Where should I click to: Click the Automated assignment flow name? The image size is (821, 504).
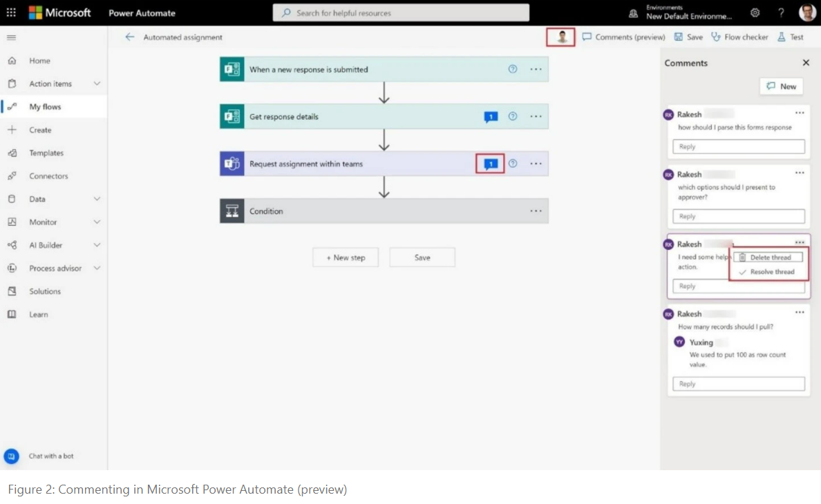point(182,37)
